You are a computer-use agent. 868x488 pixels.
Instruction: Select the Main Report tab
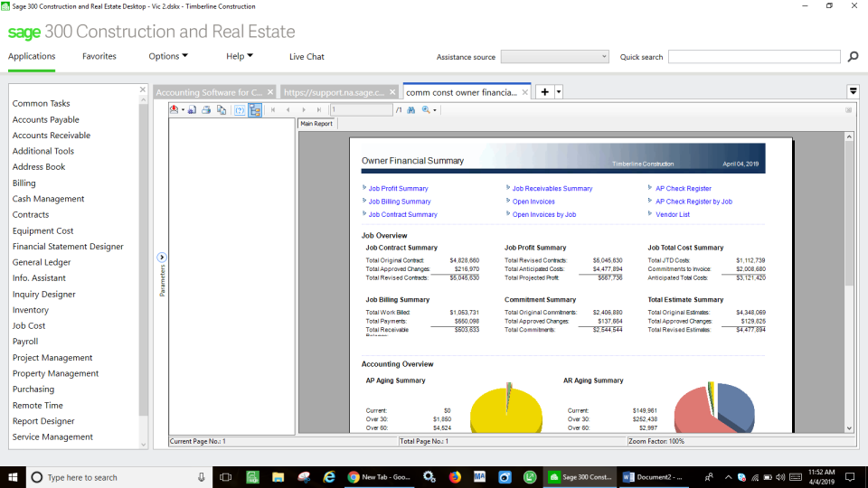pos(316,124)
